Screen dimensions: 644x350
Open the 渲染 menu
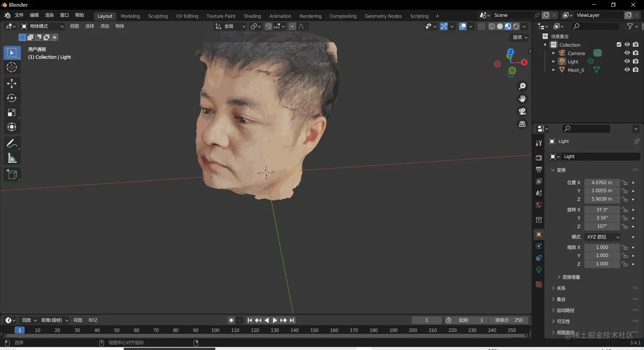[x=49, y=15]
